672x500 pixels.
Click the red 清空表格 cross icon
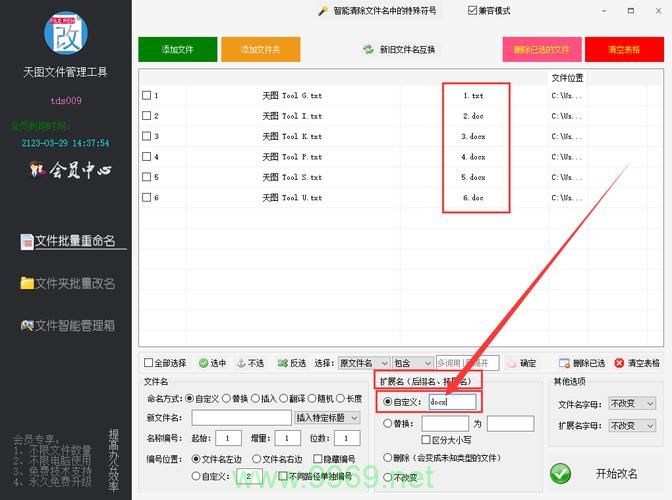(619, 363)
